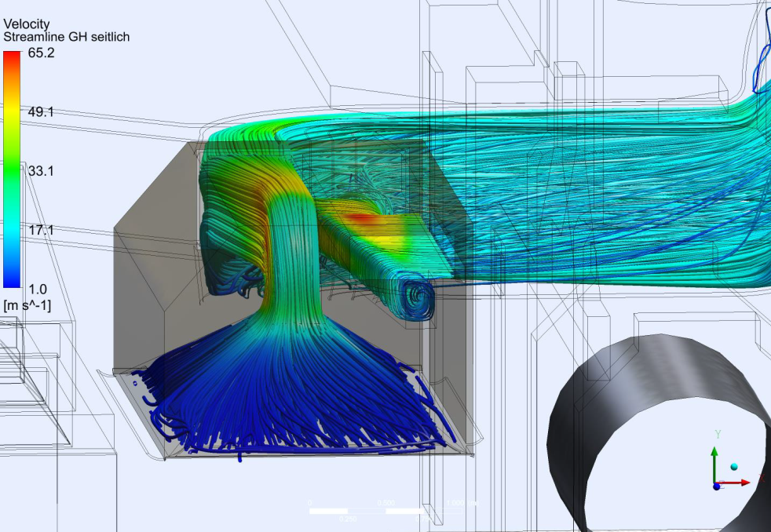The width and height of the screenshot is (771, 532).
Task: Open the legend maximum value 65.2
Action: 42,54
